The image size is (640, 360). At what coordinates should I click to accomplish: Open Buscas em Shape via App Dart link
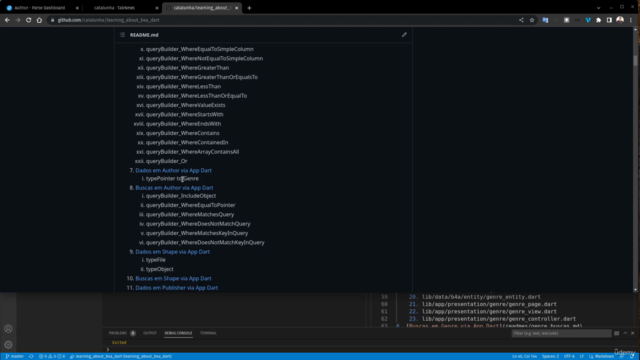(x=173, y=278)
